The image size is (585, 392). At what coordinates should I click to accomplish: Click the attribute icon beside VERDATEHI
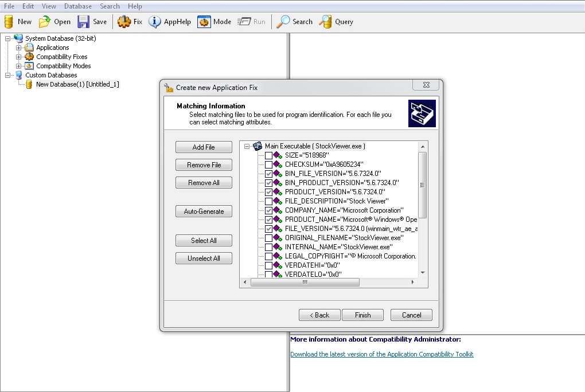(x=278, y=265)
